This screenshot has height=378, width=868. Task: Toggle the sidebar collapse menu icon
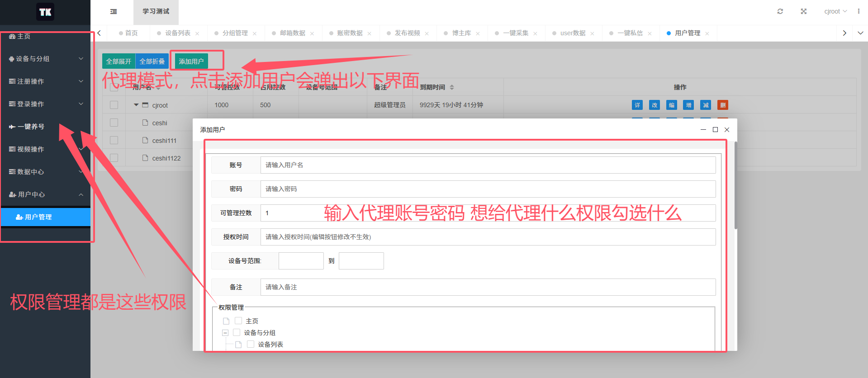[x=114, y=12]
